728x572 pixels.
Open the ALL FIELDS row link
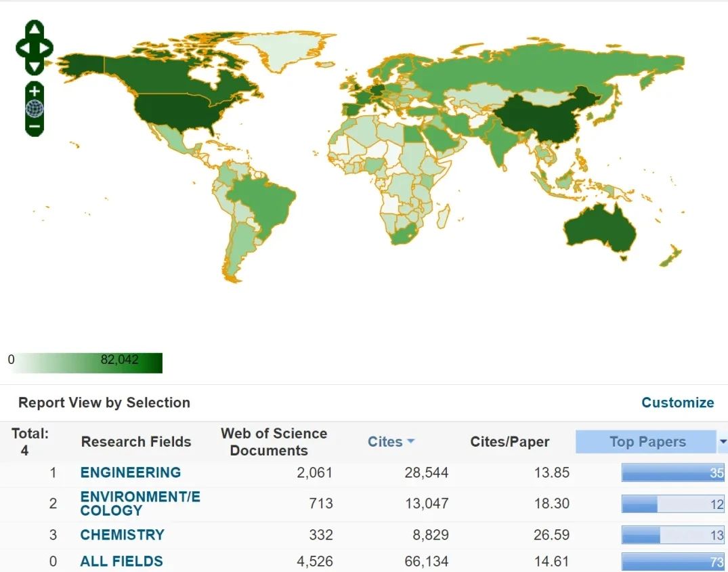click(x=121, y=561)
